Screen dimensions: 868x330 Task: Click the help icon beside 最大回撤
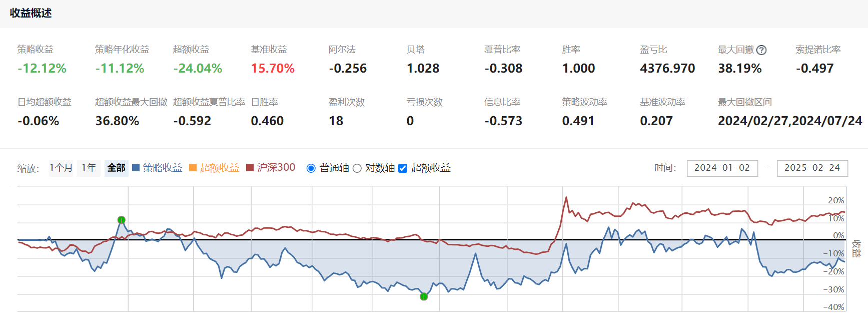click(761, 50)
